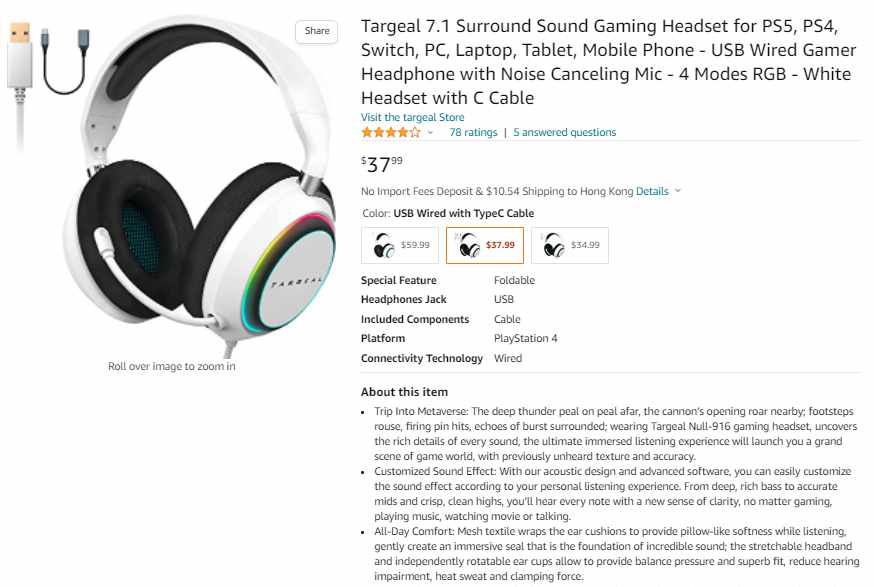Expand shipping Details chevron
The width and height of the screenshot is (874, 587).
click(x=678, y=191)
